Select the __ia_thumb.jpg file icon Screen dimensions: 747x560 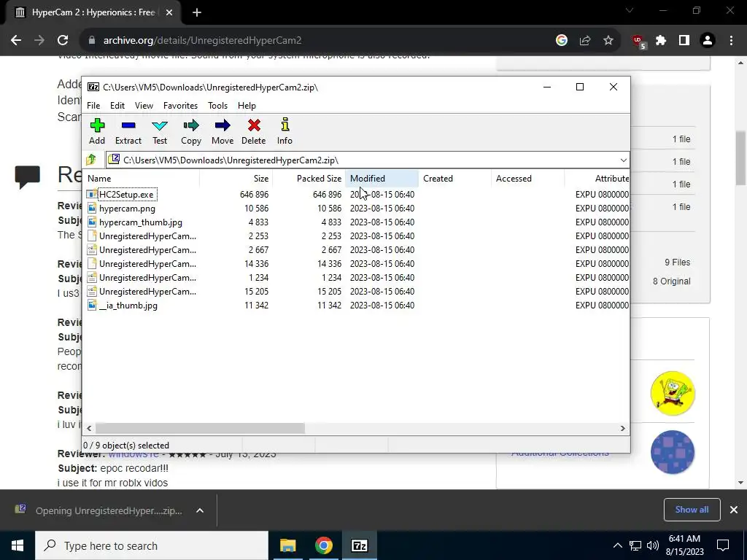pyautogui.click(x=92, y=306)
